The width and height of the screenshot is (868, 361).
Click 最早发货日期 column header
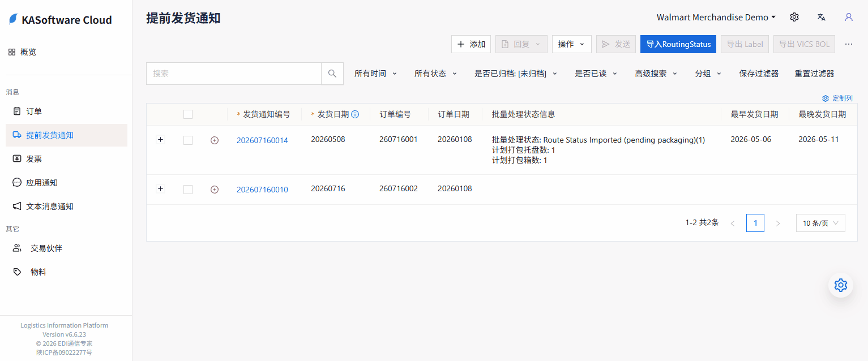(x=754, y=114)
